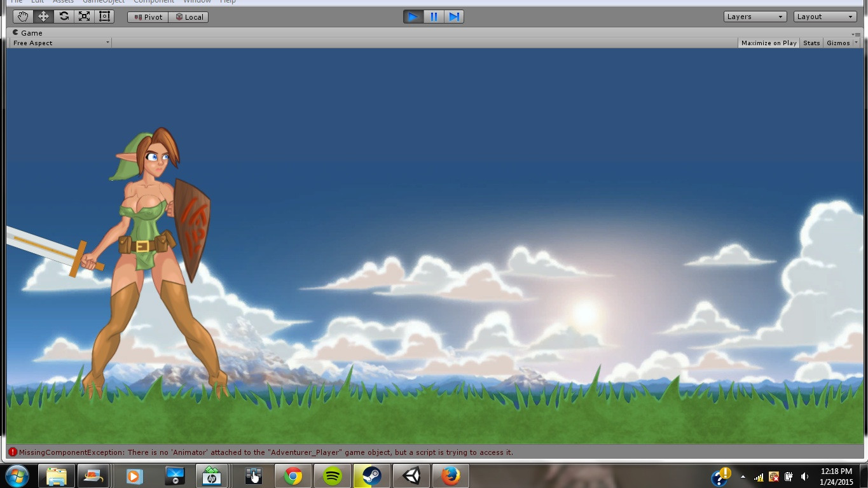
Task: Select the Rotate tool
Action: (x=64, y=17)
